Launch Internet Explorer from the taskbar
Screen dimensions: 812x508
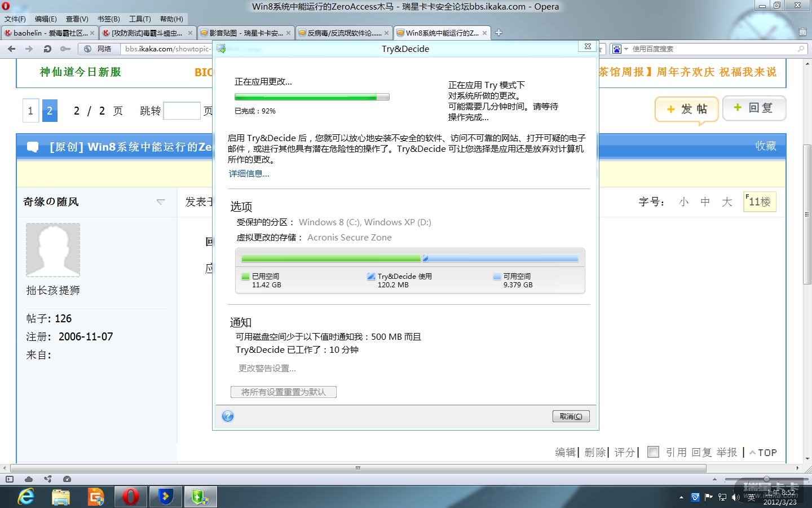(x=25, y=497)
